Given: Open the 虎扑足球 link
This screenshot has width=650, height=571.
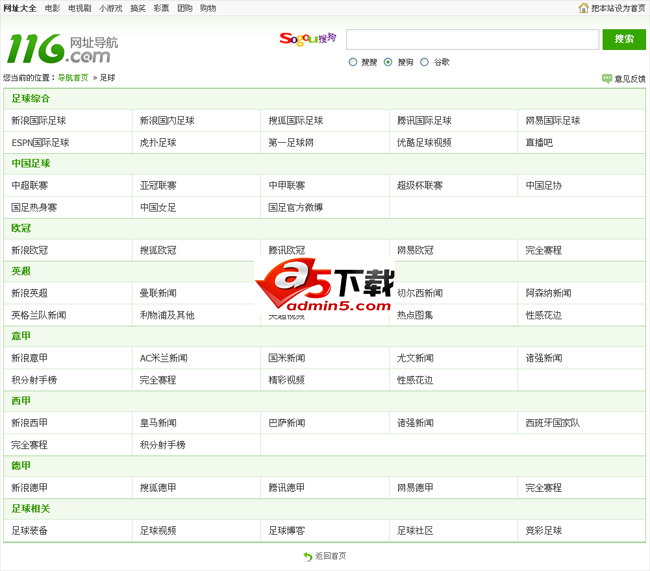Looking at the screenshot, I should [158, 143].
